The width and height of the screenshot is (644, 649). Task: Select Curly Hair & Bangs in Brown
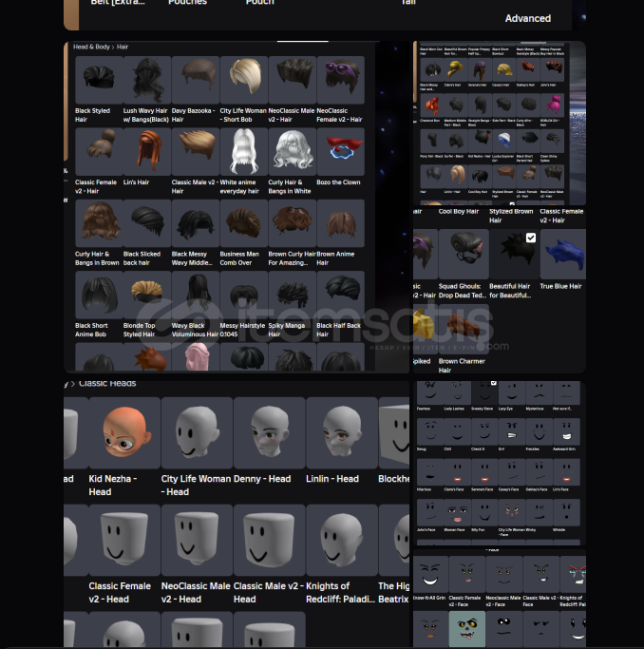(99, 223)
